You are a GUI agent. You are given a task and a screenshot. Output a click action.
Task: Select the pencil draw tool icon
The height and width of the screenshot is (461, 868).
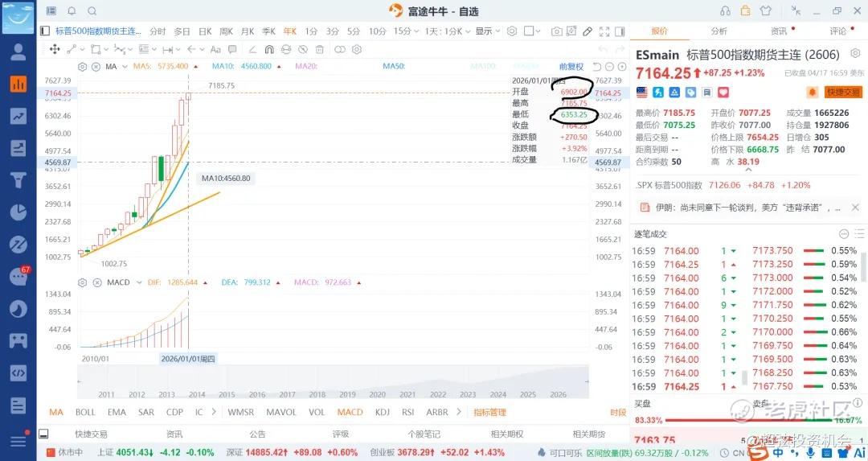pyautogui.click(x=588, y=31)
